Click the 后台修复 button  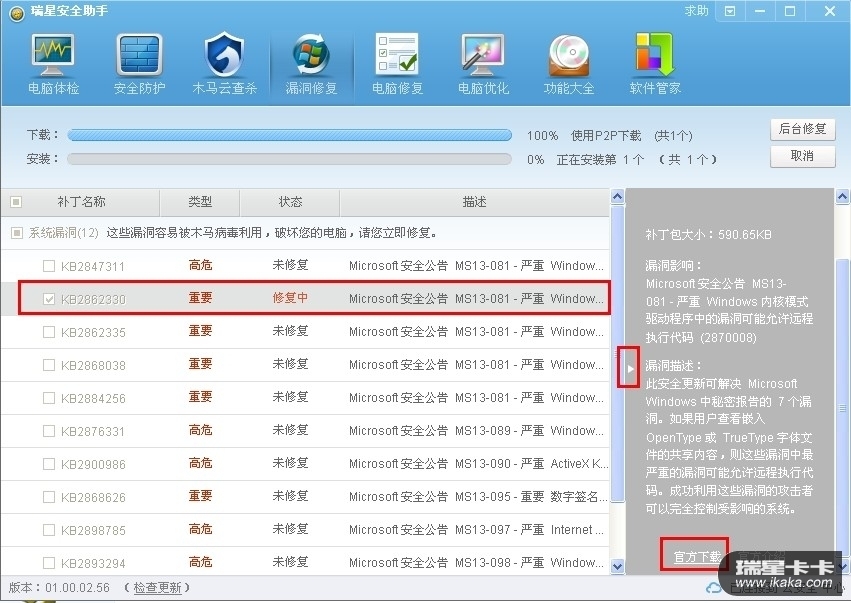click(802, 129)
